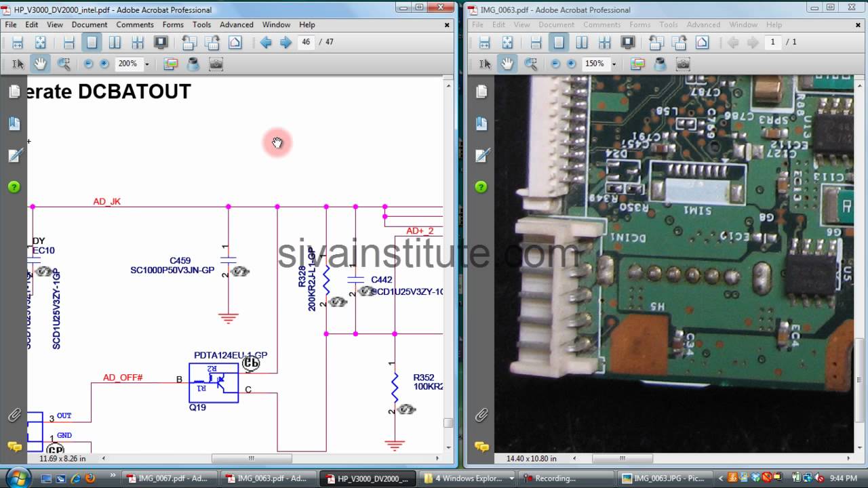This screenshot has width=868, height=488.
Task: Click the home page icon in HP_V3000 window
Action: coord(235,43)
